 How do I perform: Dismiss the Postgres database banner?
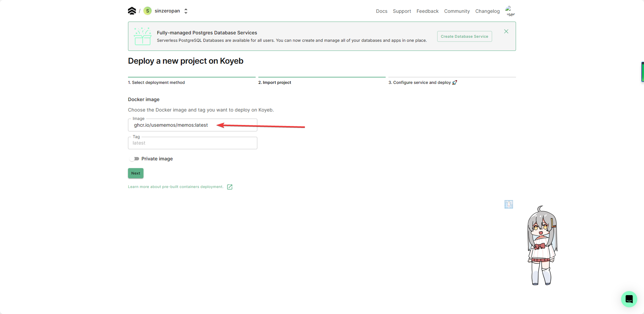click(506, 31)
